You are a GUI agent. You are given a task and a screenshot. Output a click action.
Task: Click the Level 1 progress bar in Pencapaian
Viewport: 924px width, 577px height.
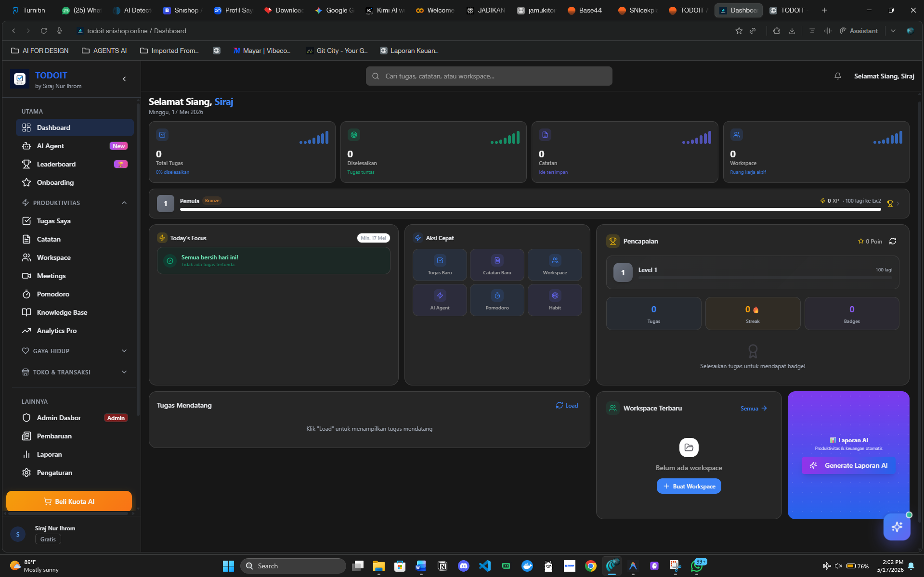point(765,278)
